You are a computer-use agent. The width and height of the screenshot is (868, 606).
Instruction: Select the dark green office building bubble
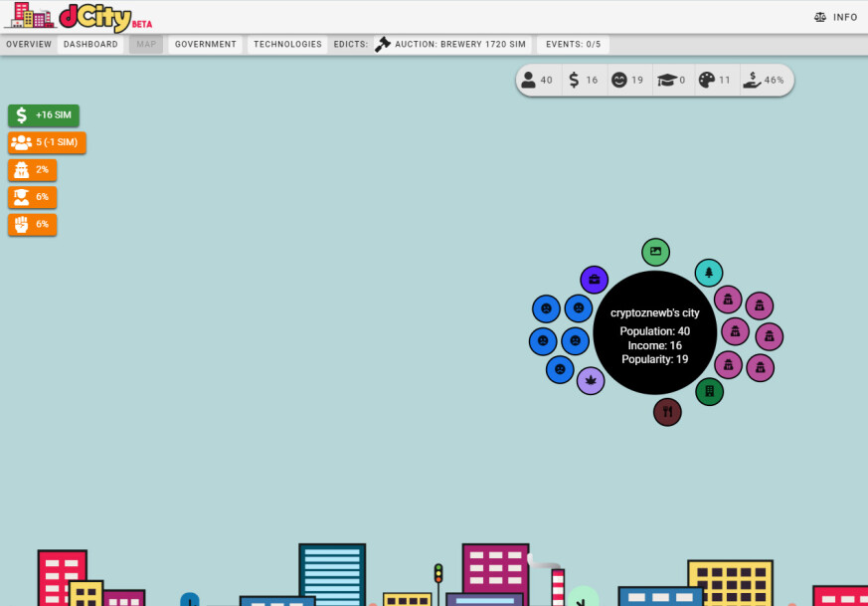point(709,392)
